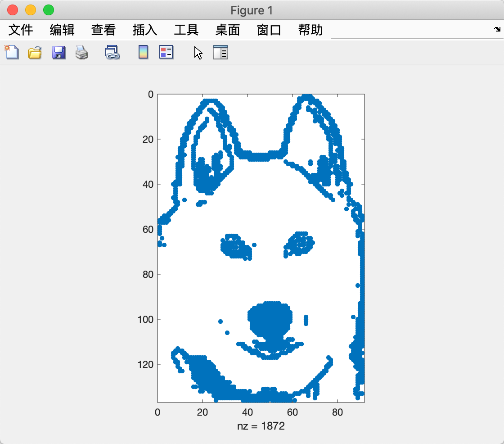This screenshot has height=444, width=504.
Task: Save the current figure
Action: 58,52
